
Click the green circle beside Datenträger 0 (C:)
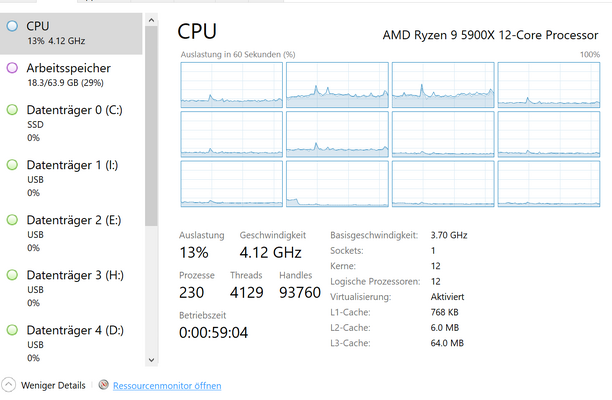coord(12,110)
